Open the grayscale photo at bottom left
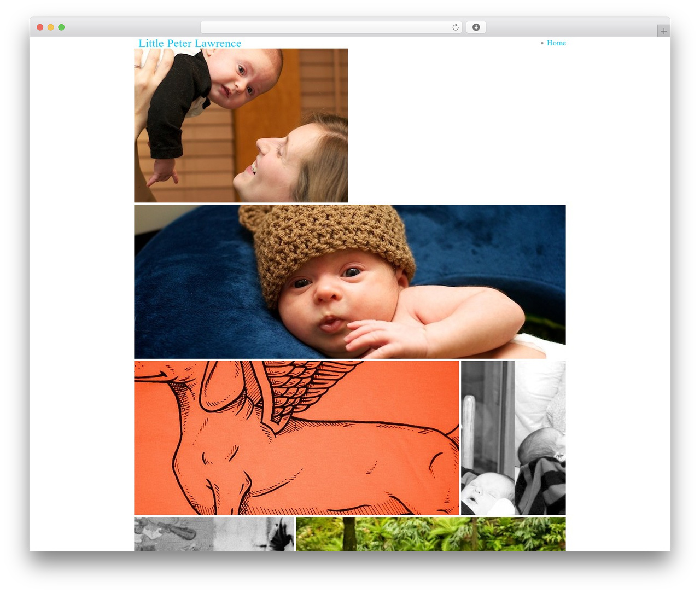This screenshot has height=593, width=700. click(214, 534)
